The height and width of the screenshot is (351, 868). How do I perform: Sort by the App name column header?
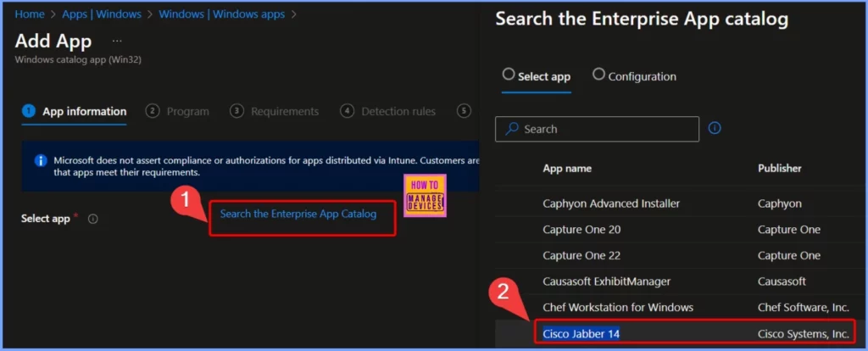[x=567, y=169]
